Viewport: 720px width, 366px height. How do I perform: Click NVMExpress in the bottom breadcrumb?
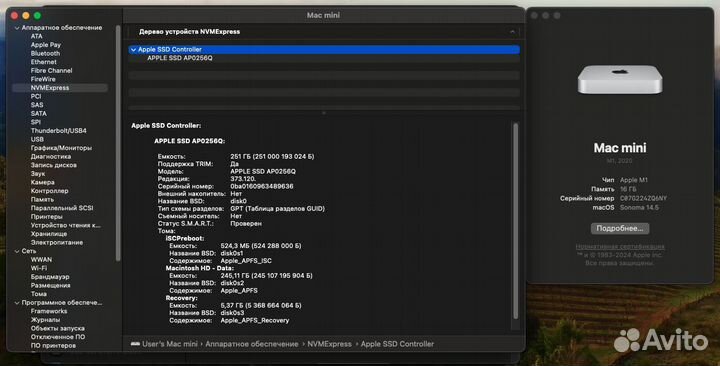click(x=329, y=344)
